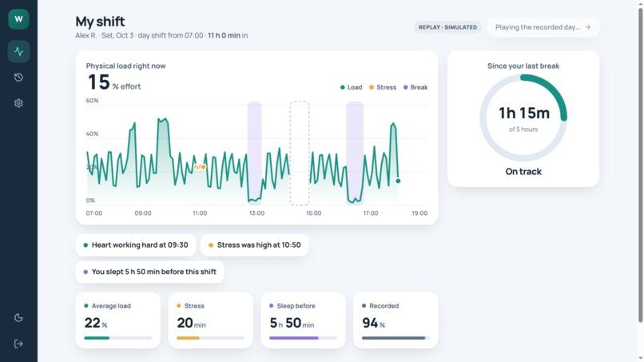The width and height of the screenshot is (644, 362).
Task: Click the Average load progress bar
Action: (x=118, y=338)
